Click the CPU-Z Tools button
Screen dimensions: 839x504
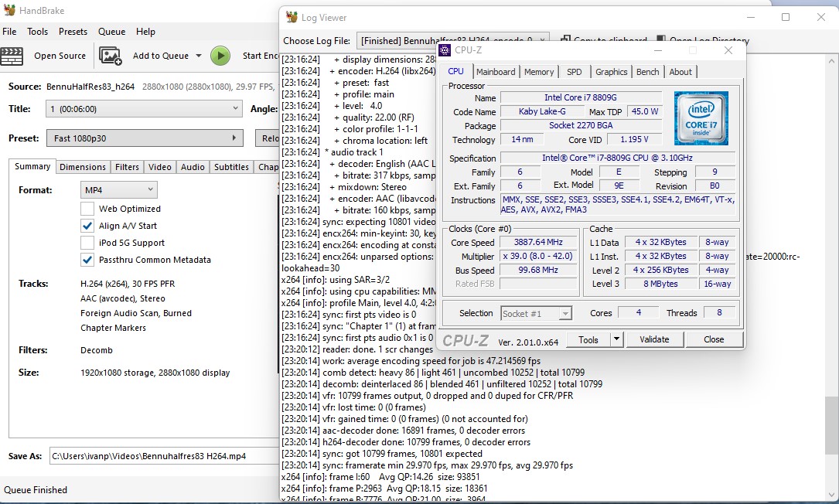[588, 339]
